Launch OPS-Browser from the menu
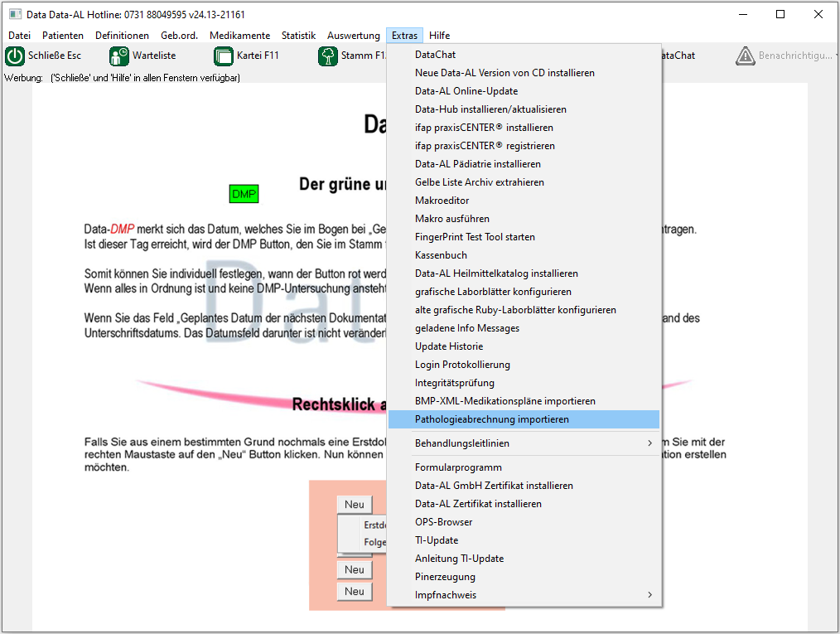 443,522
